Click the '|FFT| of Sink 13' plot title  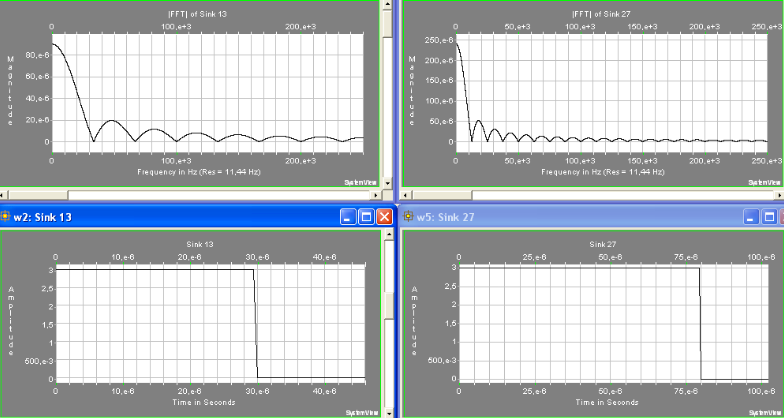pyautogui.click(x=200, y=14)
